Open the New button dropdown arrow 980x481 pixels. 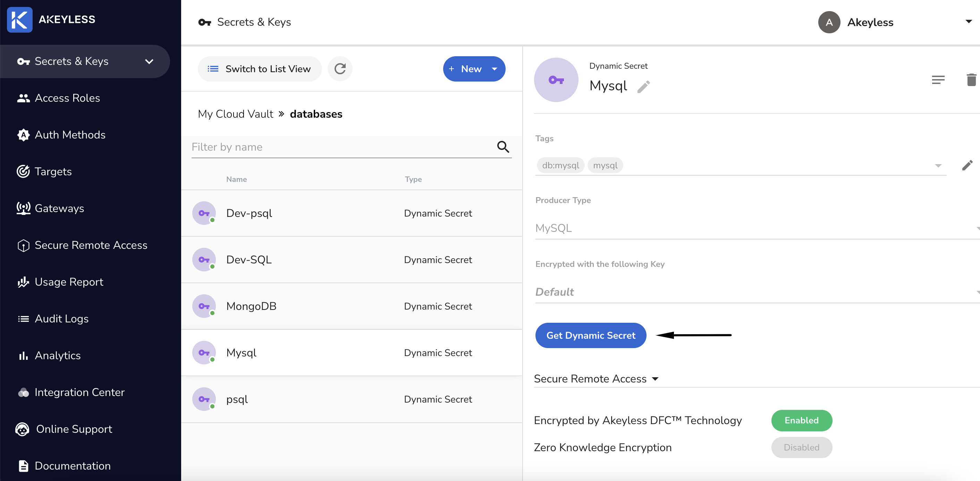tap(494, 69)
